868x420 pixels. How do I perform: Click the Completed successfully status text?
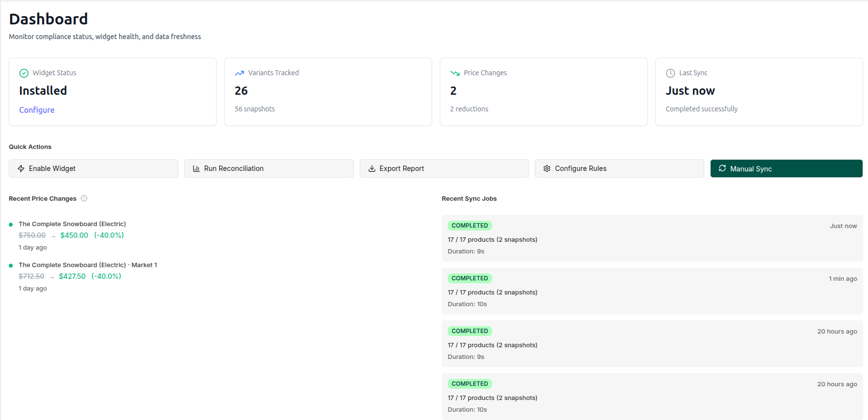click(x=701, y=109)
